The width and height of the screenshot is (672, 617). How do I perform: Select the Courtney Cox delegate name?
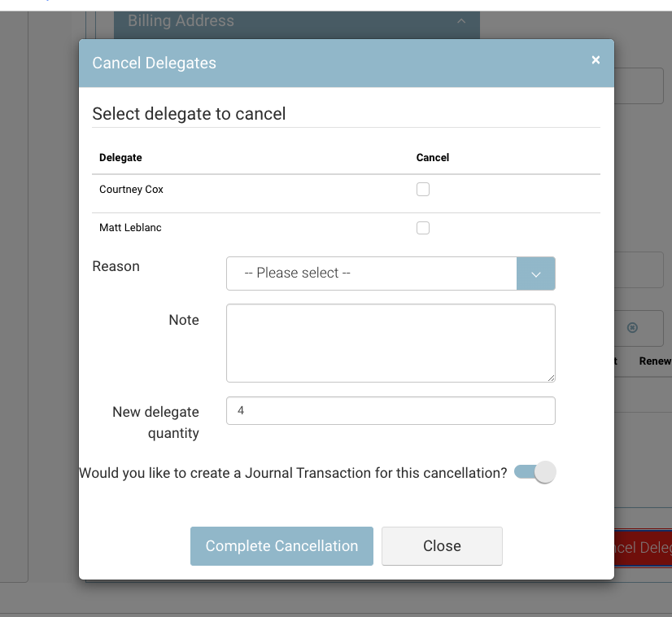[131, 190]
